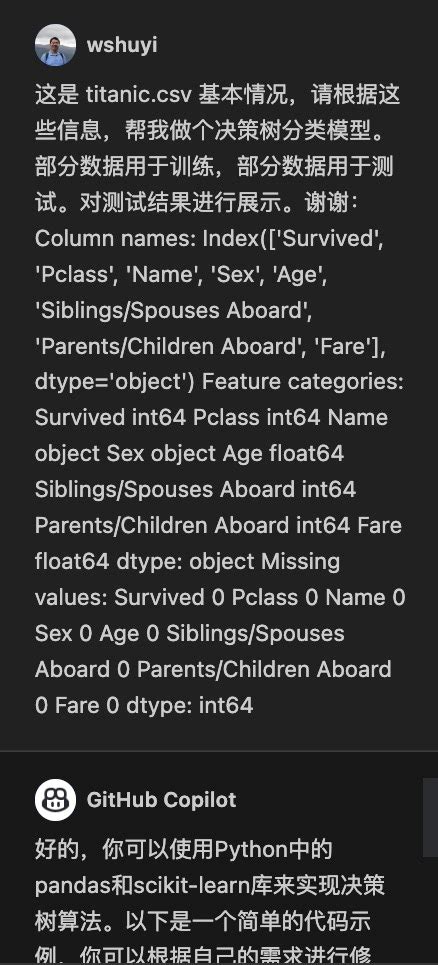Click the GitHub Copilot logo icon
This screenshot has height=965, width=438.
[x=55, y=799]
